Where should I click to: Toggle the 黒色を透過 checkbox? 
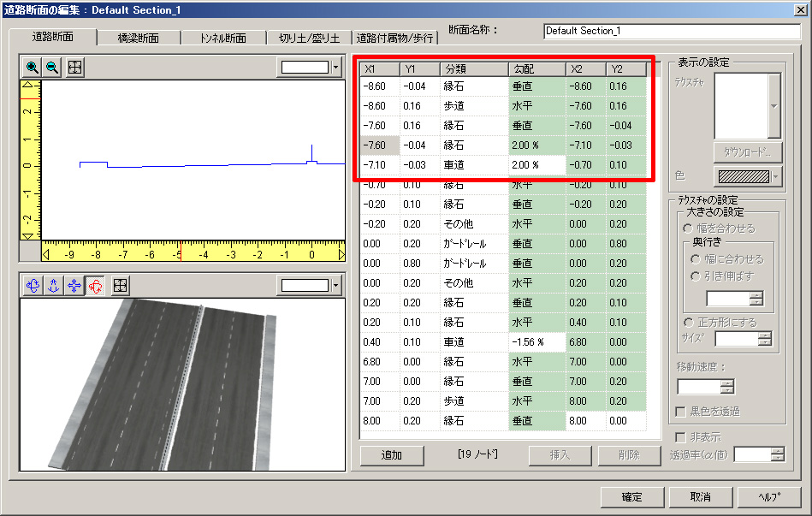coord(680,412)
